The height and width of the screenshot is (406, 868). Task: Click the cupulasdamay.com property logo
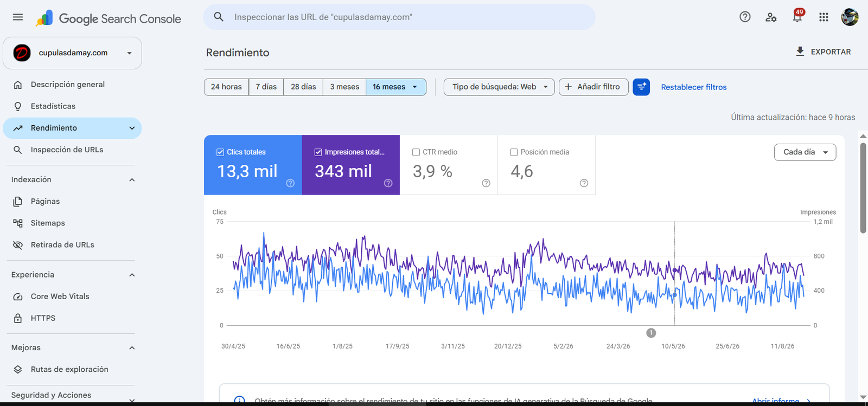click(22, 53)
